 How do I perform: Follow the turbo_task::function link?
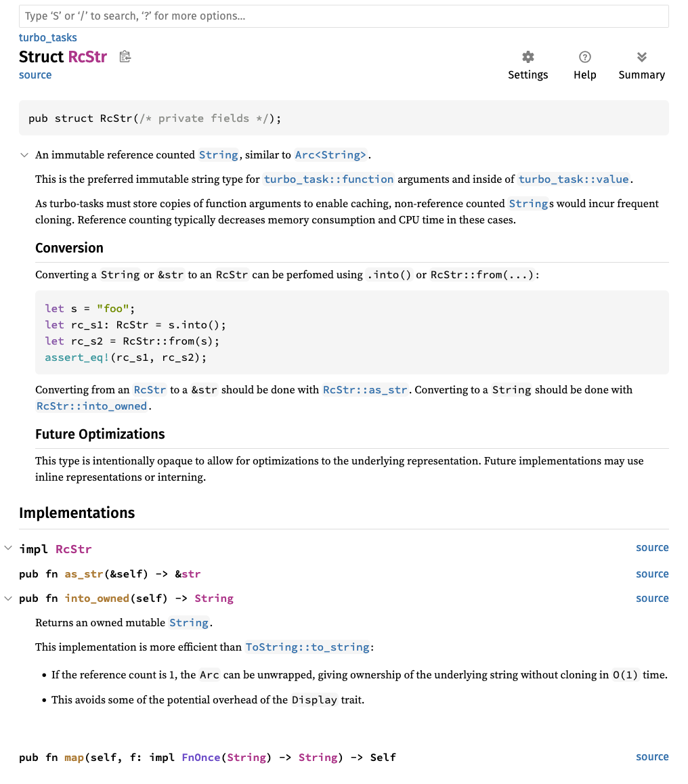point(329,179)
